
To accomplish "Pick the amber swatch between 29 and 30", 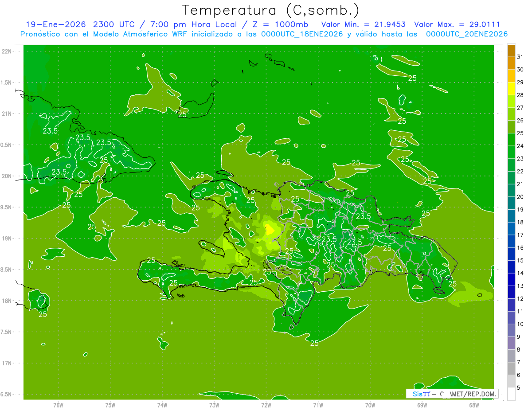I will (x=511, y=76).
